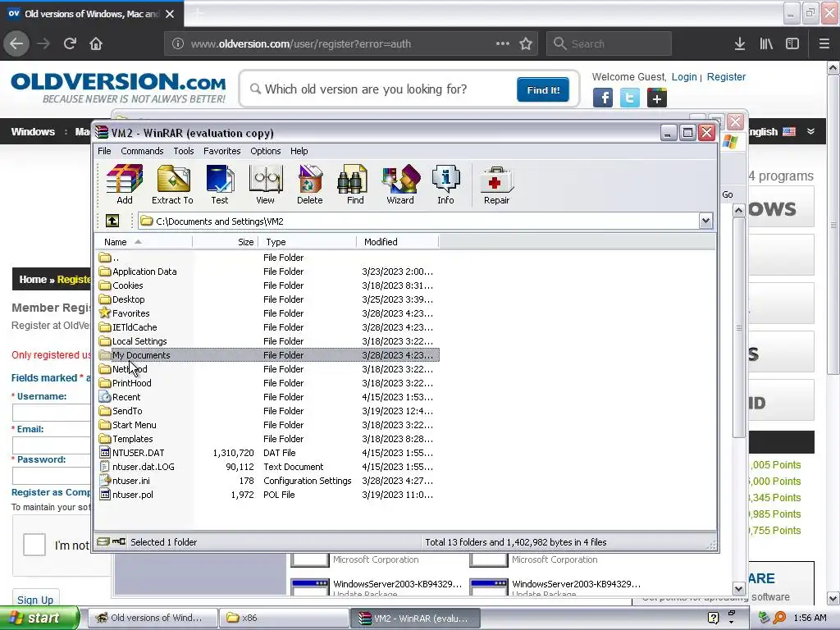
Task: Open the Help menu in WinRAR
Action: pos(299,151)
